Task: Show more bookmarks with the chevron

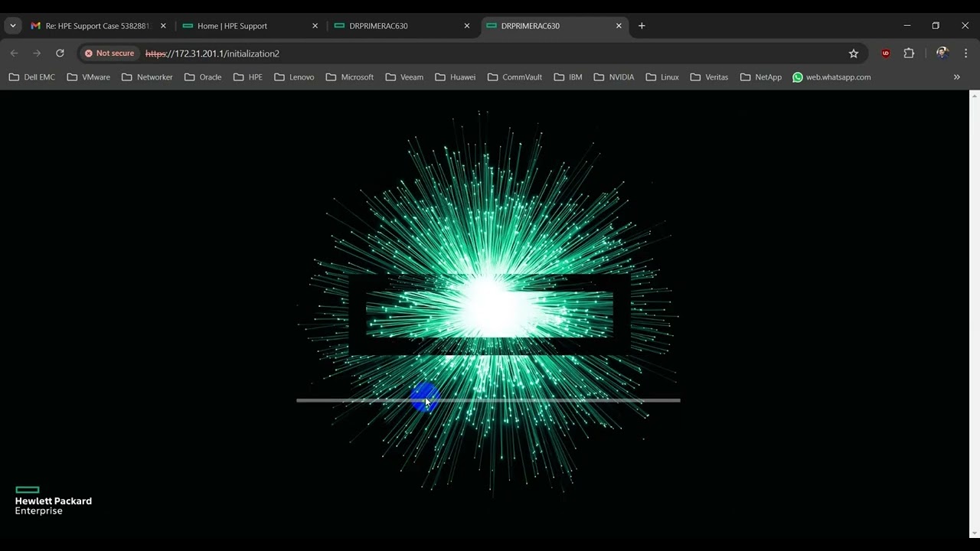Action: coord(956,77)
